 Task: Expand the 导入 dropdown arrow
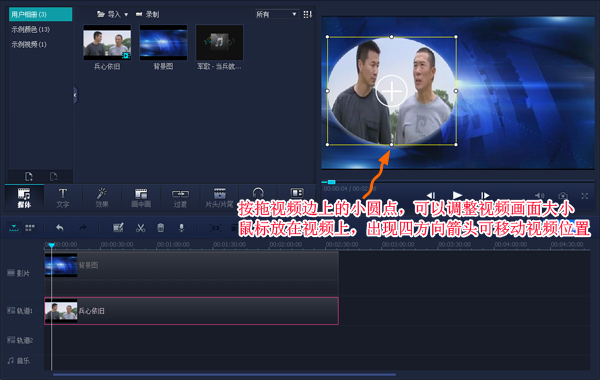tap(126, 15)
